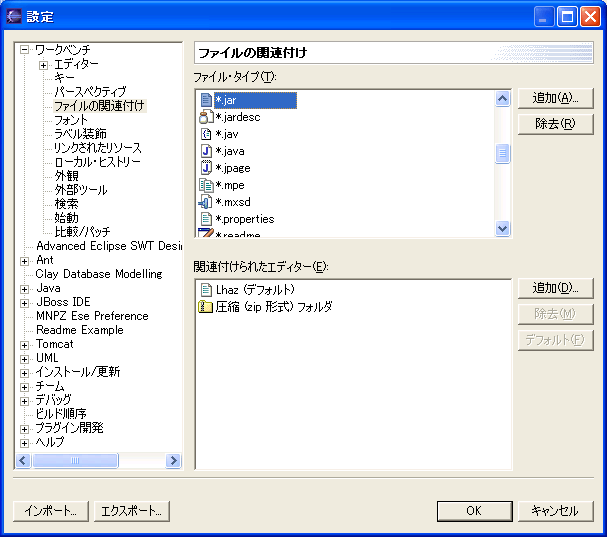Select *.jpage in file type list
The image size is (607, 537).
tap(233, 168)
